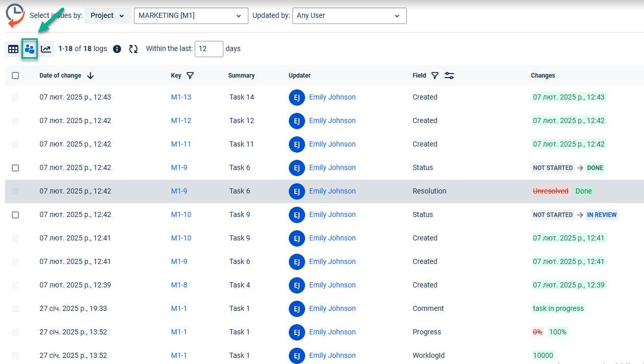Expand the Project selection type dropdown

click(107, 16)
